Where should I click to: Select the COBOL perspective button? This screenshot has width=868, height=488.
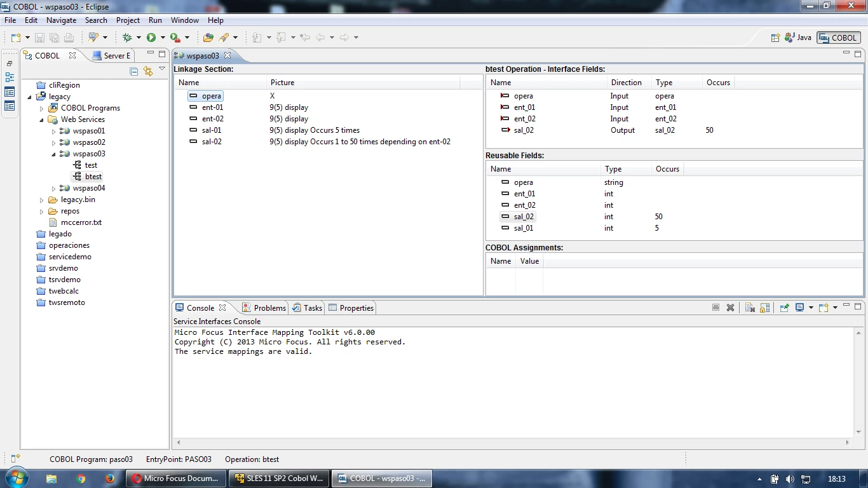pyautogui.click(x=838, y=37)
